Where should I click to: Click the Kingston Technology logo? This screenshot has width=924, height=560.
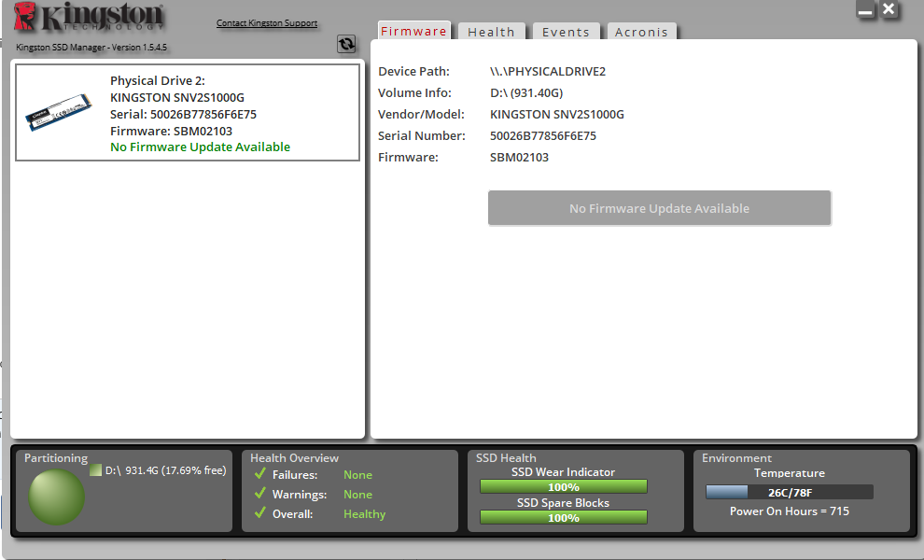coord(89,17)
